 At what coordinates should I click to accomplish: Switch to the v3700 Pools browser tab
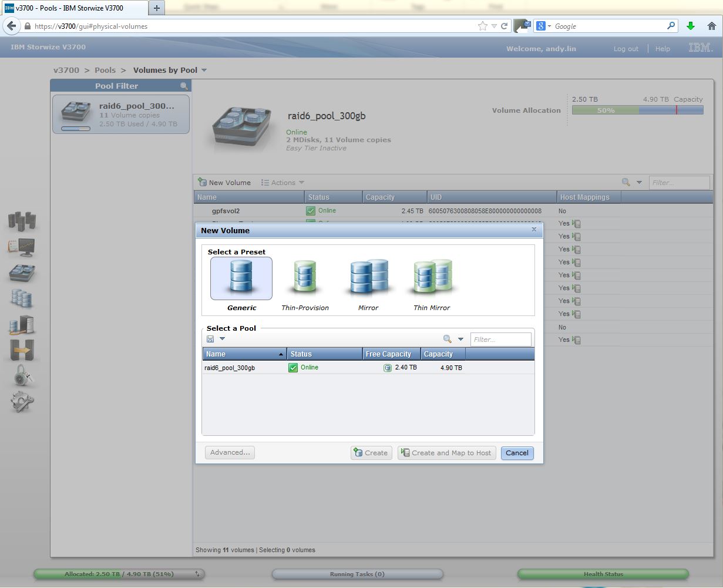[x=73, y=8]
